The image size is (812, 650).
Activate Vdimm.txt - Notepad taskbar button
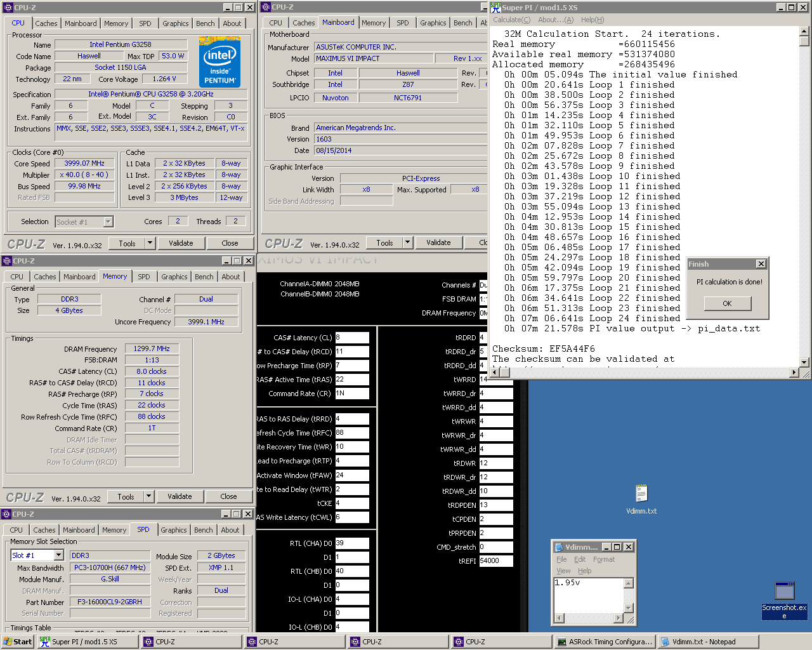[707, 642]
